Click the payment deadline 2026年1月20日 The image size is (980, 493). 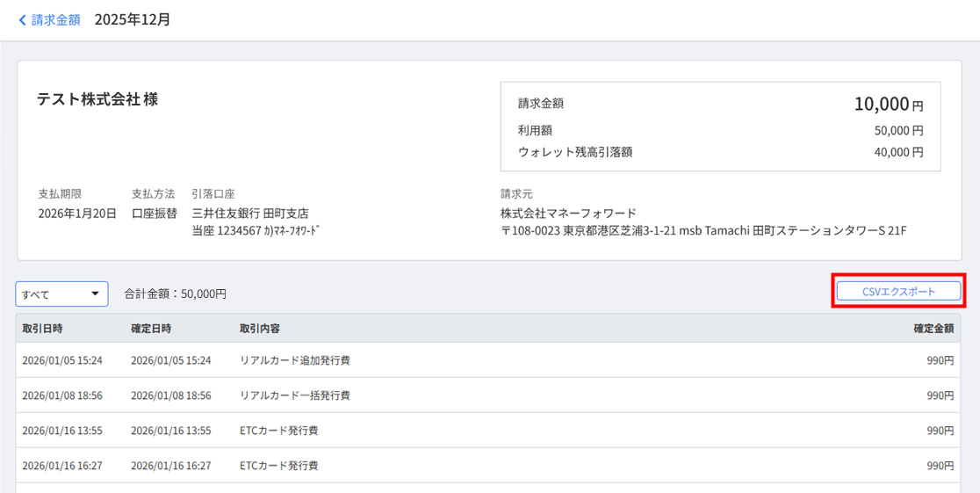click(x=77, y=214)
